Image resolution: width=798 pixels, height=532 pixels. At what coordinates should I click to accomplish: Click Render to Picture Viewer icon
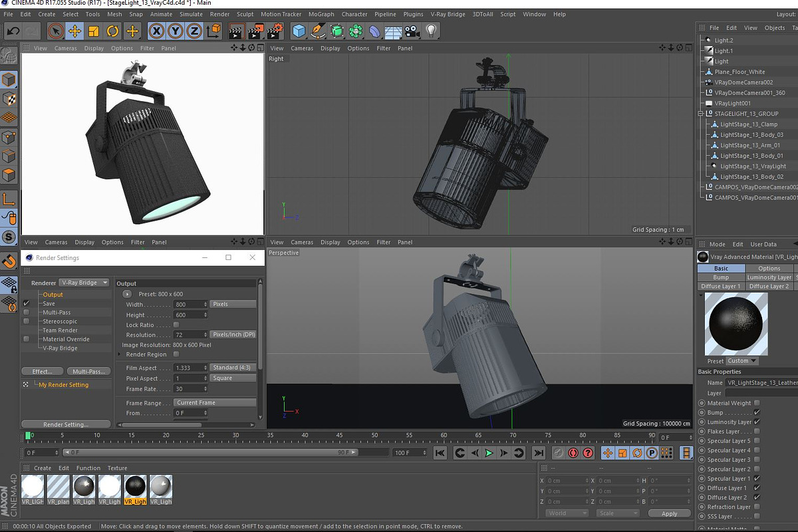point(256,31)
